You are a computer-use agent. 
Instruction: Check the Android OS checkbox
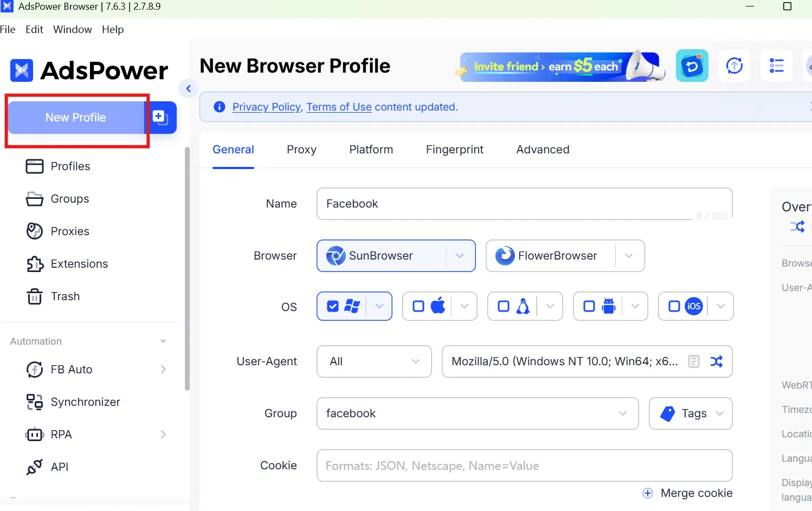pos(589,306)
